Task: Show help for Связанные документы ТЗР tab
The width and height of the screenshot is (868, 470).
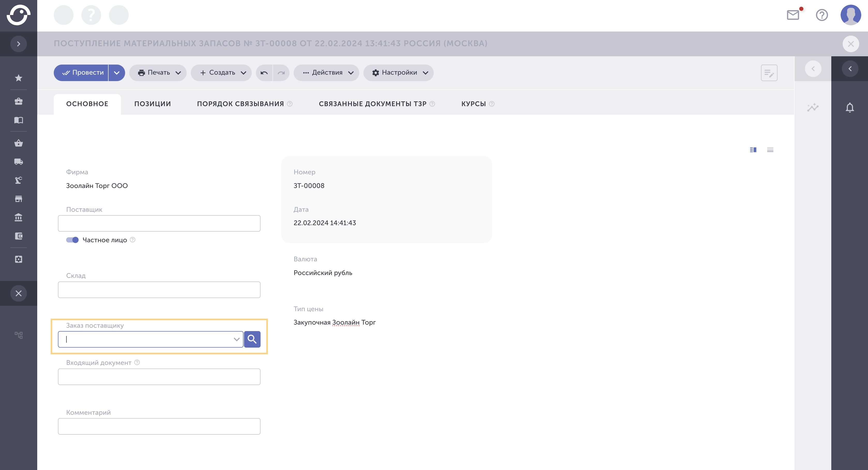Action: (432, 104)
